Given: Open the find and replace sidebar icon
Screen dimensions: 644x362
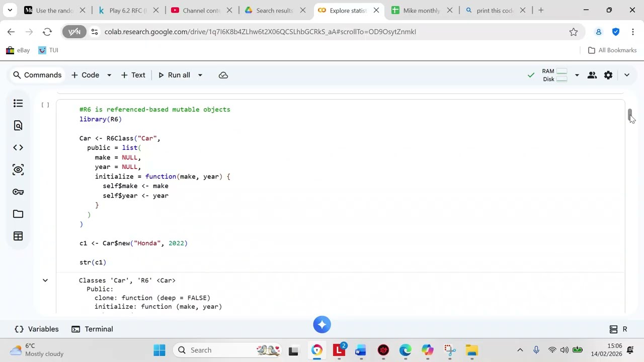Looking at the screenshot, I should [18, 125].
